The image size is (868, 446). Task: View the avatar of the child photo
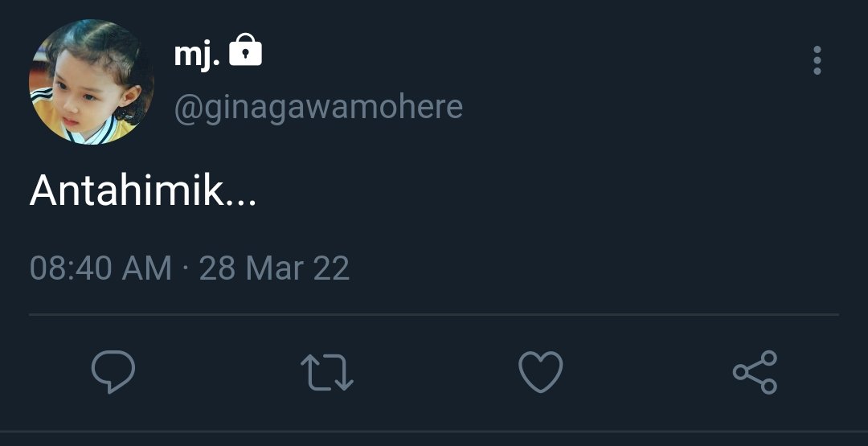pos(92,82)
